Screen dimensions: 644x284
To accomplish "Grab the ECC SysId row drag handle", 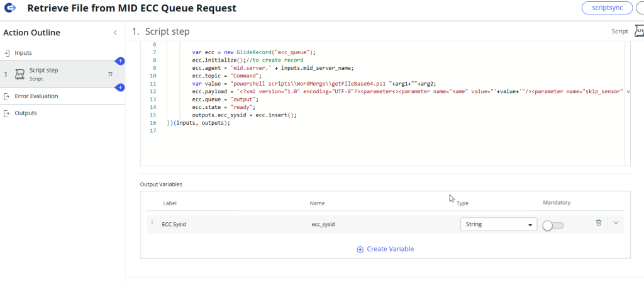I will point(152,223).
